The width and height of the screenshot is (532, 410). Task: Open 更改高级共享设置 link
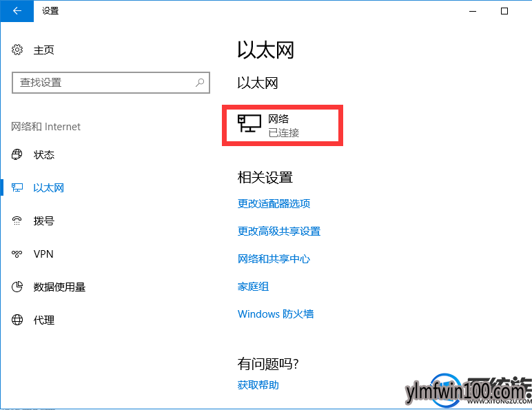click(279, 231)
